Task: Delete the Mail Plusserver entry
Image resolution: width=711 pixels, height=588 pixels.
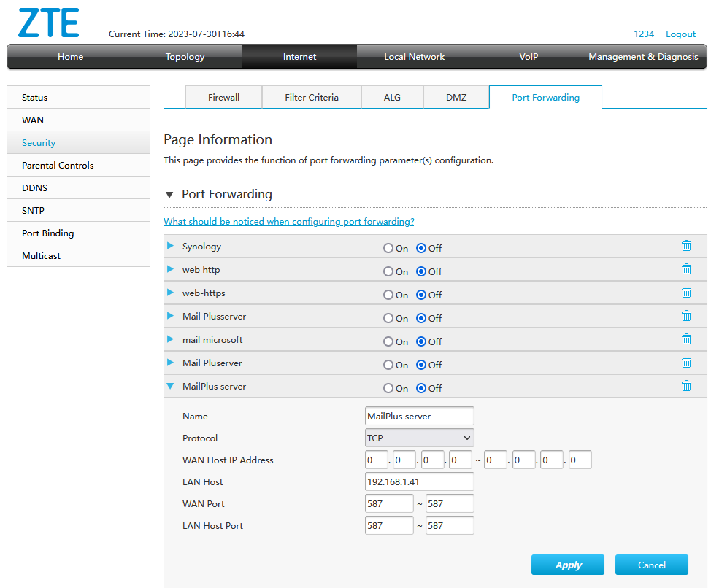Action: (x=686, y=316)
